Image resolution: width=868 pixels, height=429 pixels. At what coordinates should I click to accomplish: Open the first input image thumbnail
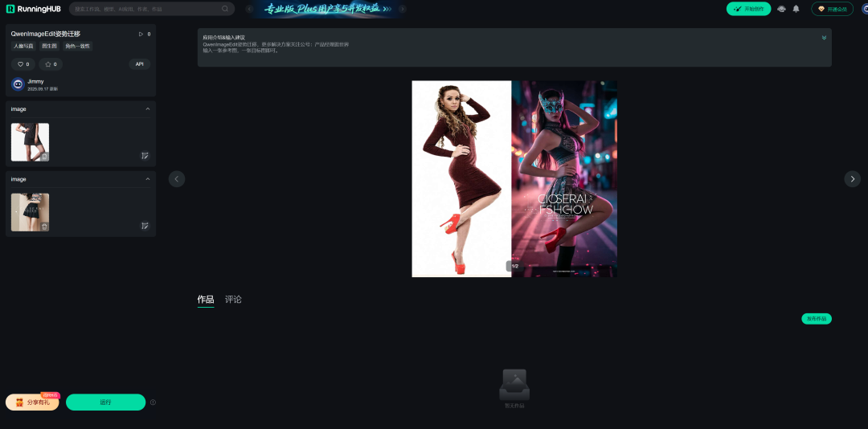pos(30,142)
